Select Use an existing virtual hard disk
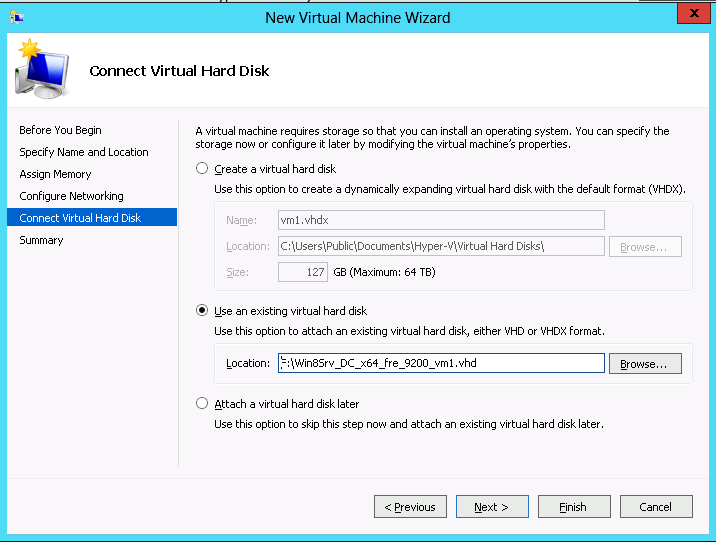 coord(203,311)
